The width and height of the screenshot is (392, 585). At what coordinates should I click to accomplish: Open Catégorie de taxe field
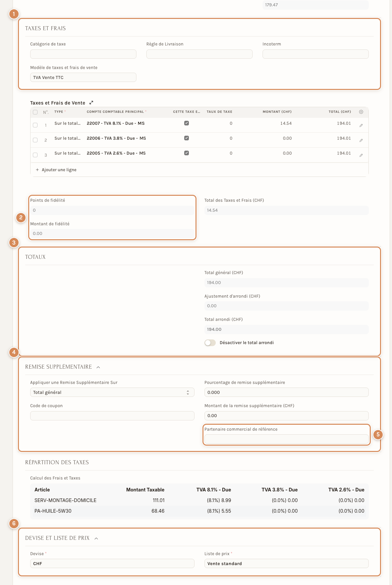pyautogui.click(x=83, y=54)
